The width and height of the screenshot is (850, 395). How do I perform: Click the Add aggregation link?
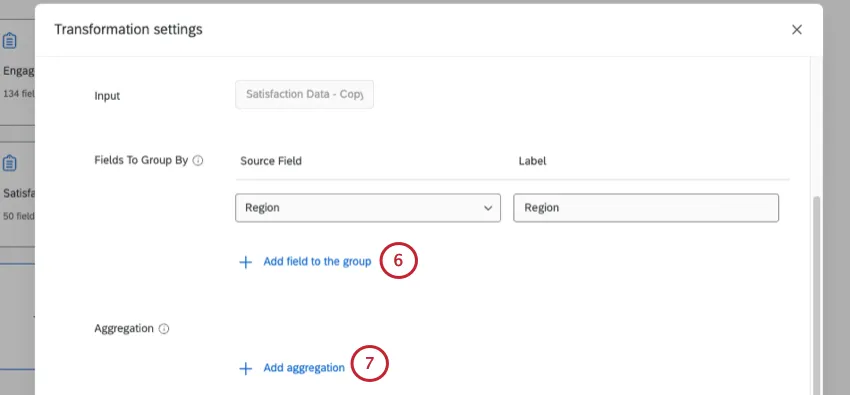[x=304, y=368]
